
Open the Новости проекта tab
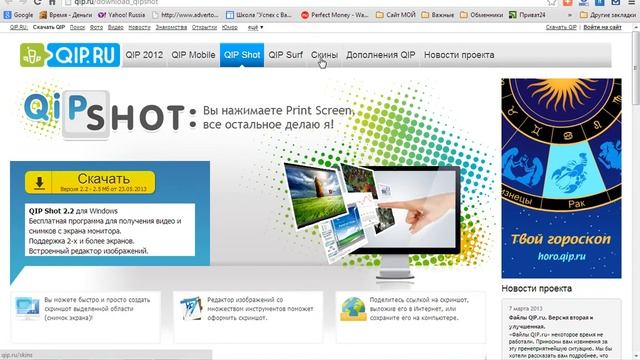click(x=459, y=55)
